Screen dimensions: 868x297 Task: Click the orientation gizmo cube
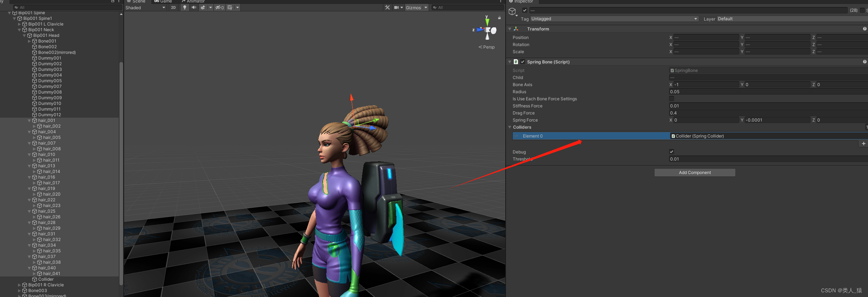[x=488, y=30]
